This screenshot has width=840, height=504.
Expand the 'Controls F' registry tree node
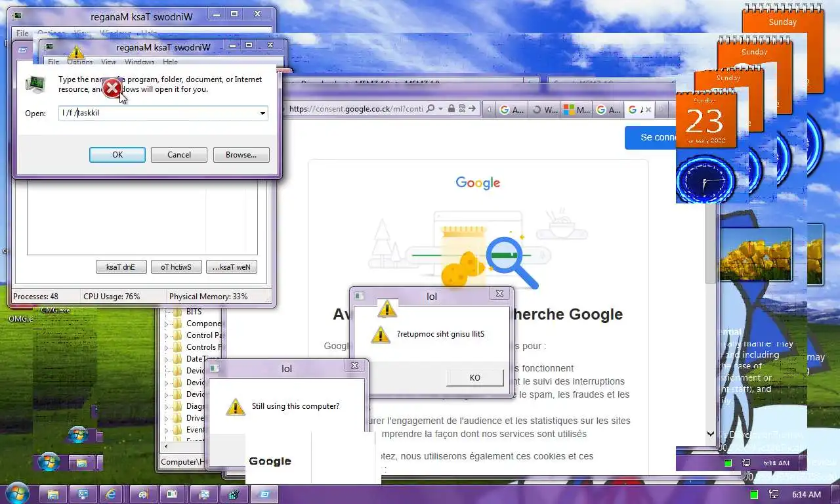166,347
